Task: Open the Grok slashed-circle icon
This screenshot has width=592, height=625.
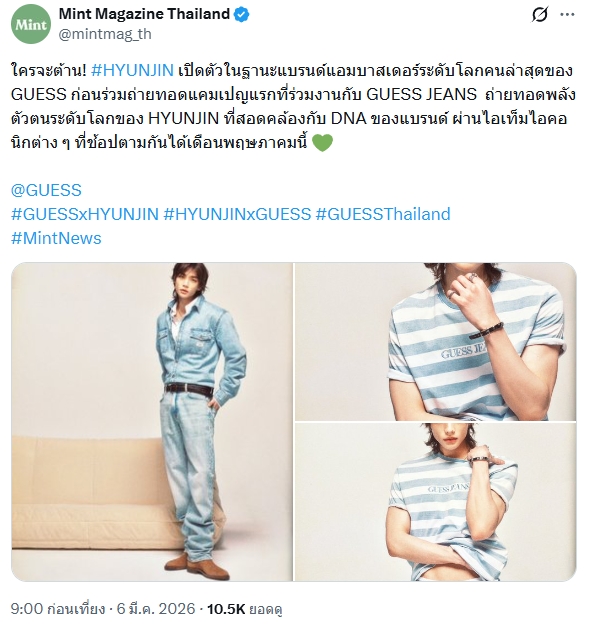Action: click(539, 15)
